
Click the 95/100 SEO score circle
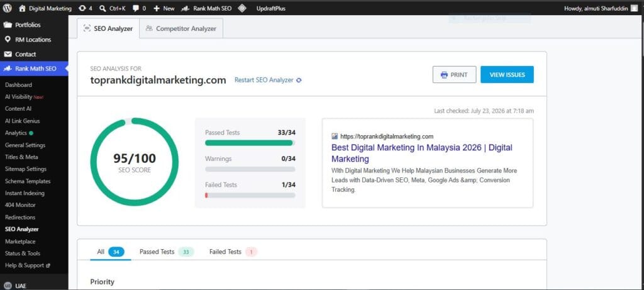135,162
